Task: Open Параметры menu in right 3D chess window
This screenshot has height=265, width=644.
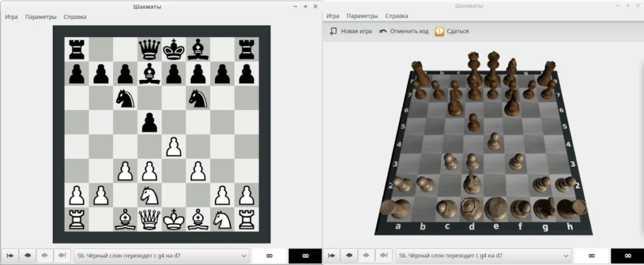Action: (x=362, y=16)
